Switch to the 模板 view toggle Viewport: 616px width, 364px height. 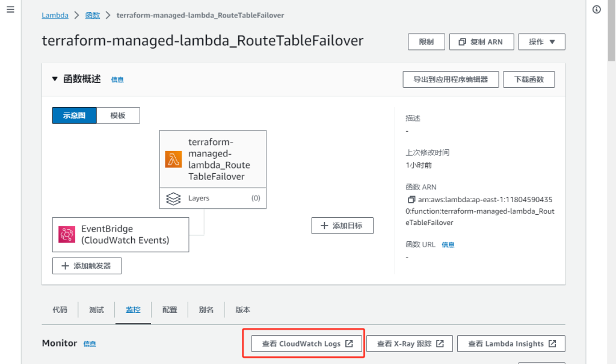[x=118, y=116]
